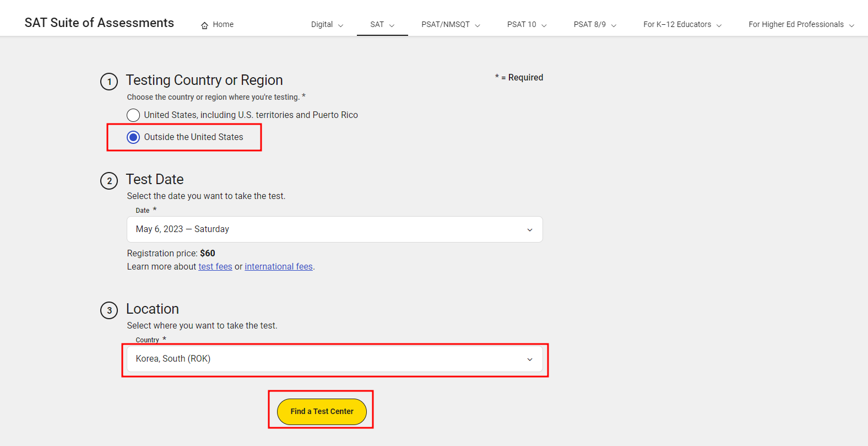Expand the PSAT/NMSQT menu
Screen dimensions: 868x446
(x=451, y=25)
